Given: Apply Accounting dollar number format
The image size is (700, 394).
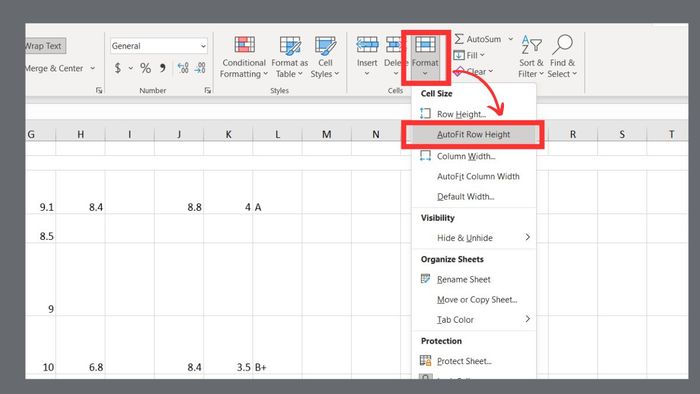Looking at the screenshot, I should pyautogui.click(x=117, y=68).
